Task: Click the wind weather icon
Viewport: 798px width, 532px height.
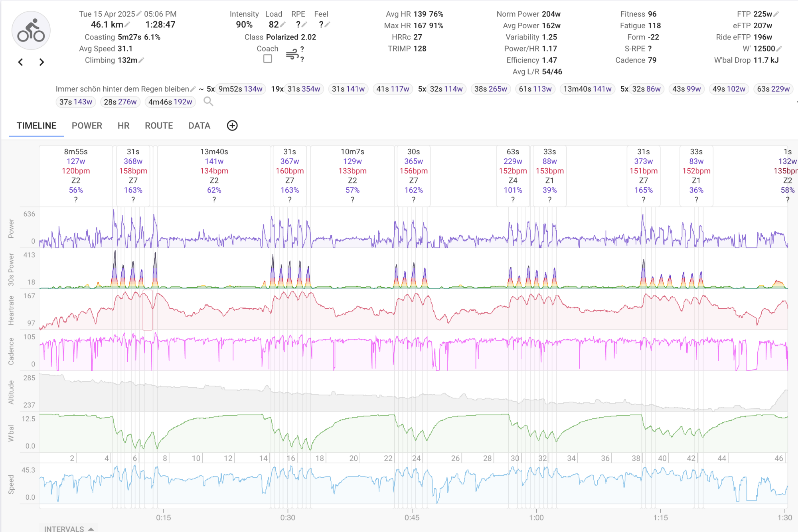Action: 292,54
